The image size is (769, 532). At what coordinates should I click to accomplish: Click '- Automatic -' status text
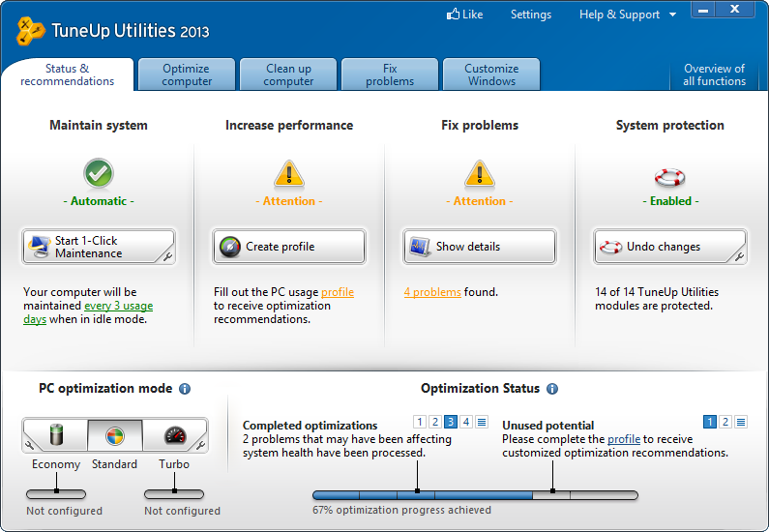pos(99,201)
